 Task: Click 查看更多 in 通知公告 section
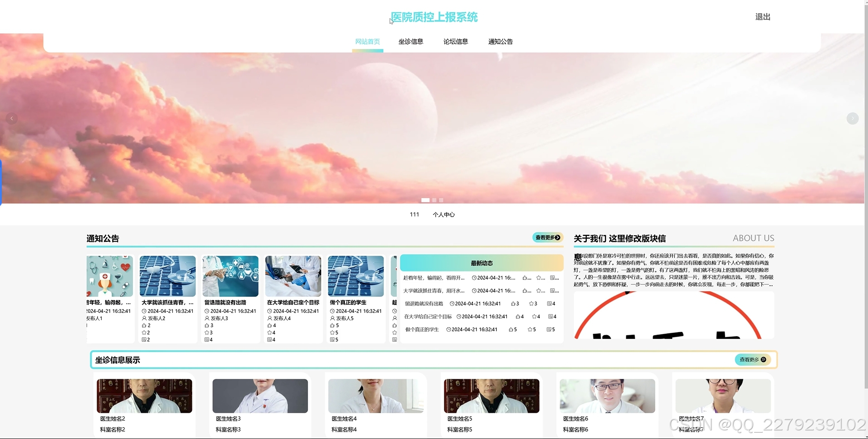click(x=547, y=238)
